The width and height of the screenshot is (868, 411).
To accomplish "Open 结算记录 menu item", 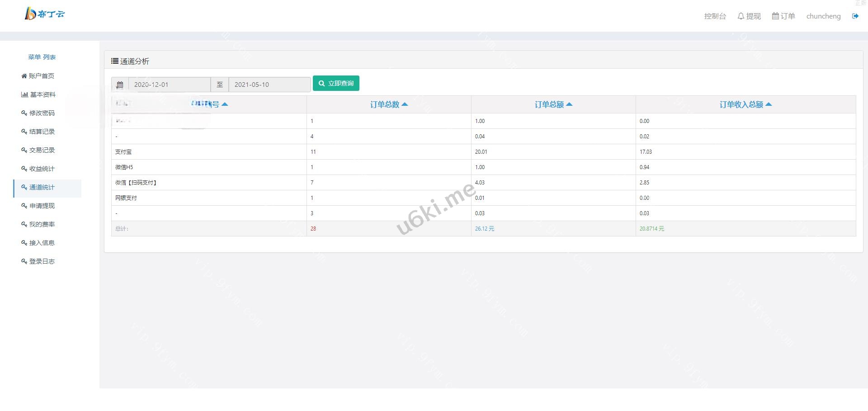I will [x=38, y=132].
